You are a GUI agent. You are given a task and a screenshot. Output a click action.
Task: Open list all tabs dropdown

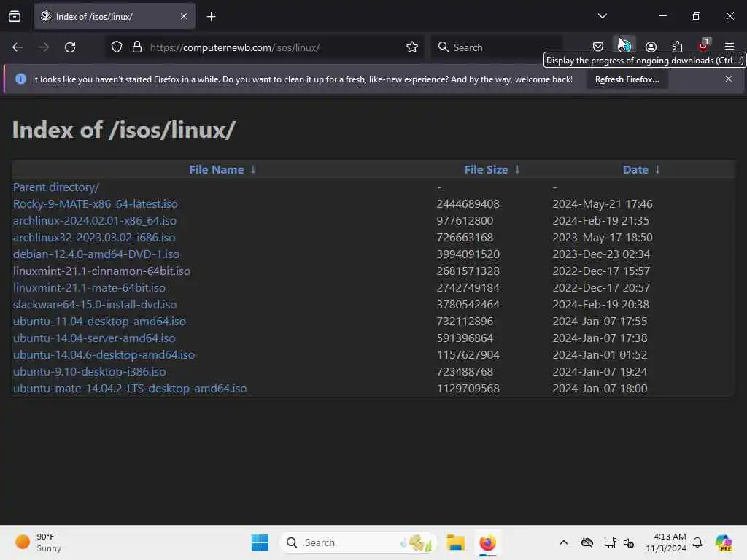[602, 16]
